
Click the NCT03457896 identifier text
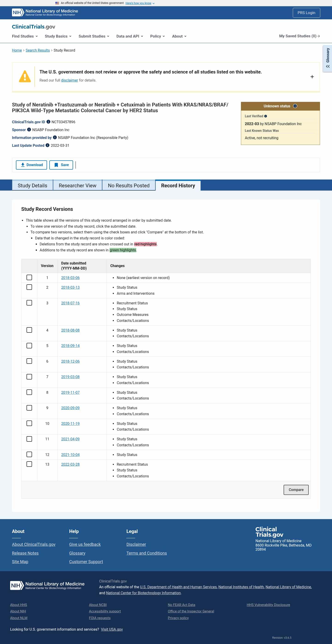[x=63, y=122]
